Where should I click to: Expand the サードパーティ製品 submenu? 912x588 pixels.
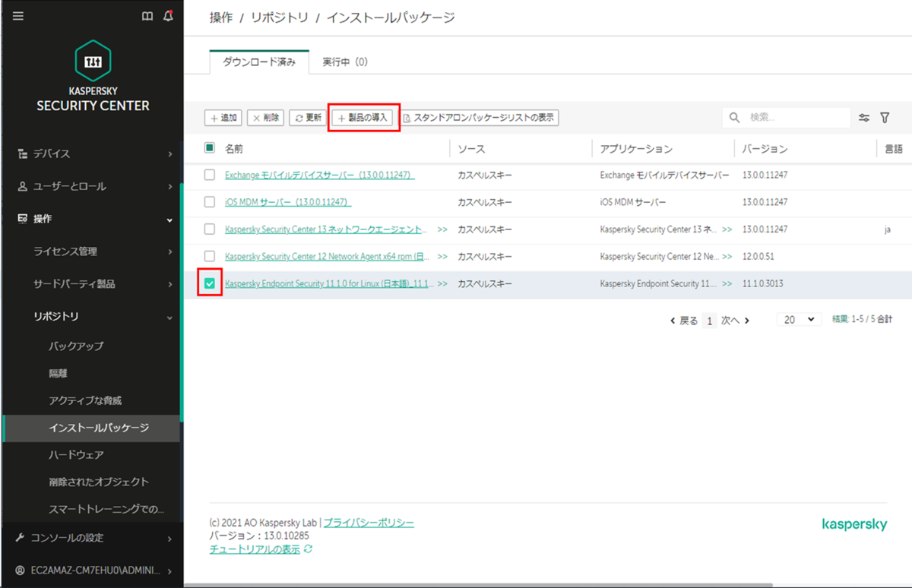169,284
